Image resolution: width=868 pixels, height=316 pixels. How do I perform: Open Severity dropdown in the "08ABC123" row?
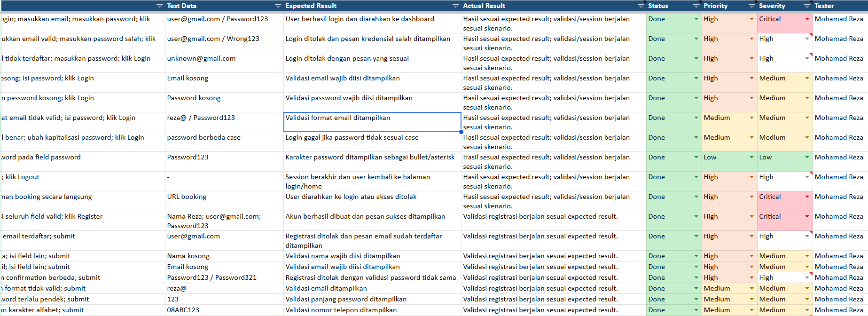point(807,310)
